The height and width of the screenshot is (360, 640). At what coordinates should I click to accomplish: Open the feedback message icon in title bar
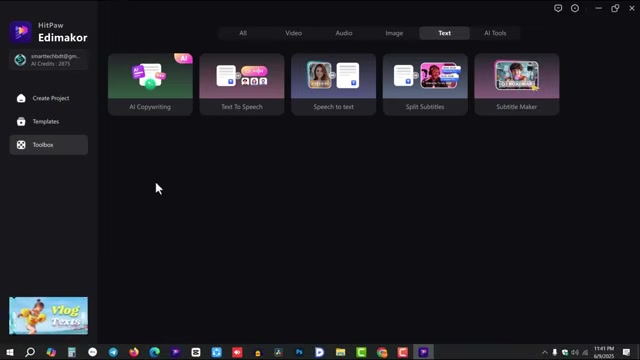558,8
